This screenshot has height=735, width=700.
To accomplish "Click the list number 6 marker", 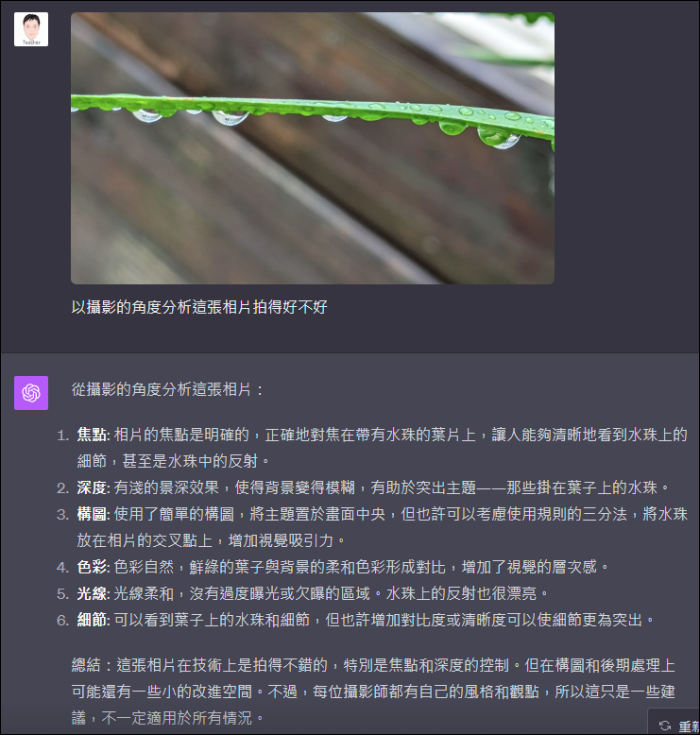I will pyautogui.click(x=63, y=621).
